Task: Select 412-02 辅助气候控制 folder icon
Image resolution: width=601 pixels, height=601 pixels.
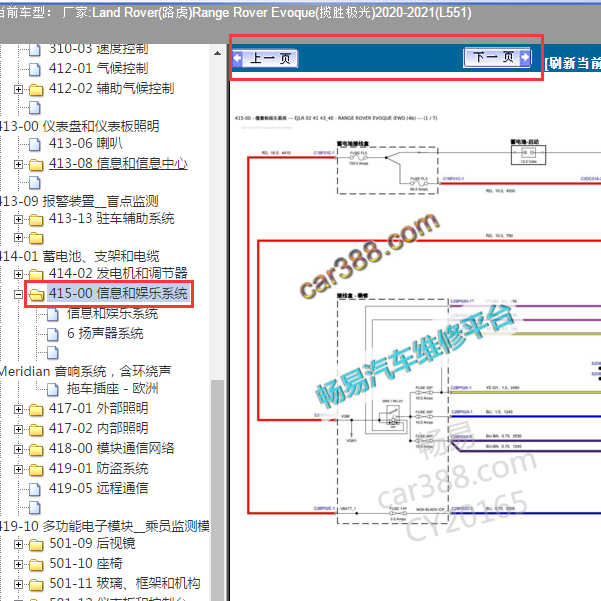Action: (x=36, y=90)
